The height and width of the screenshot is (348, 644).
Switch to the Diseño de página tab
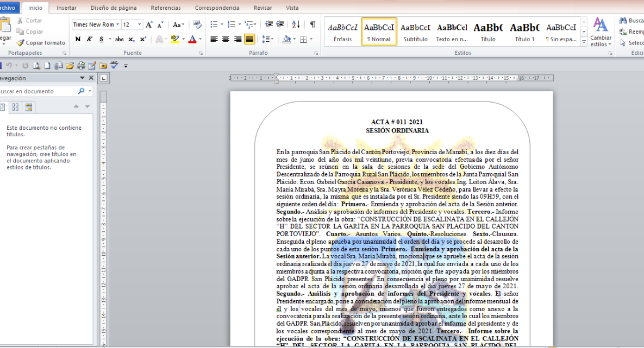pyautogui.click(x=114, y=8)
